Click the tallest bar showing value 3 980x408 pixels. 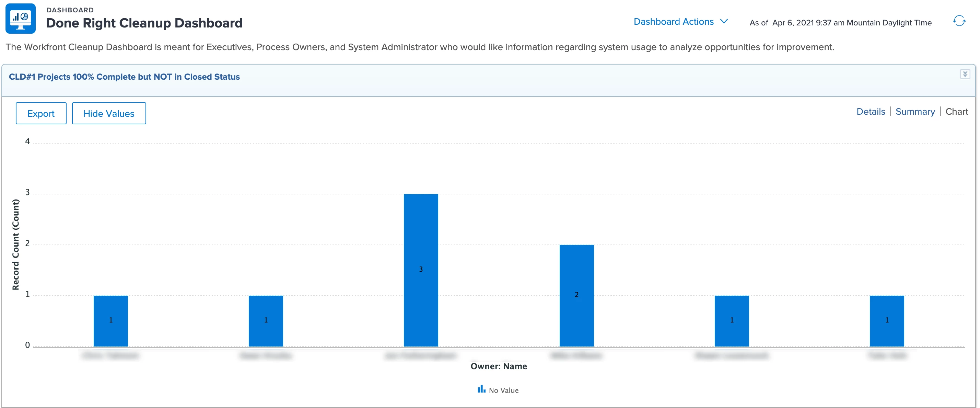(x=421, y=270)
